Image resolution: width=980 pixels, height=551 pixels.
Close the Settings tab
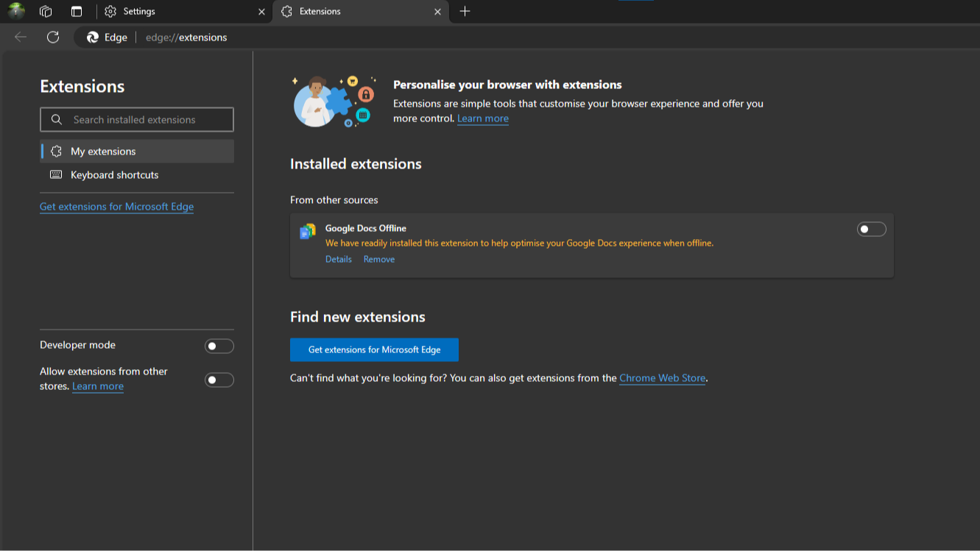261,12
